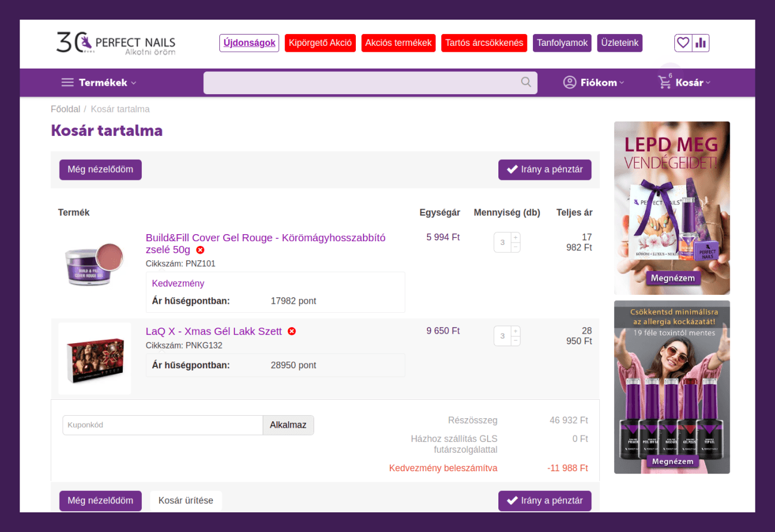
Task: Click the Mennyiség (db) column header
Action: point(507,213)
